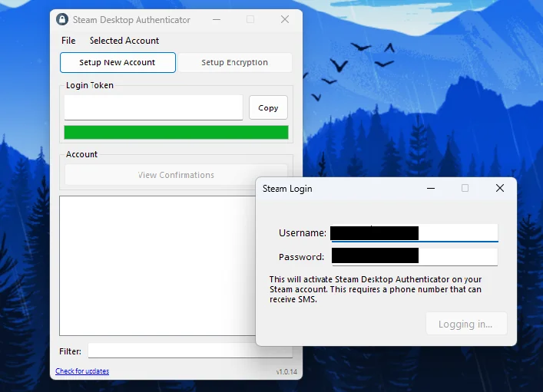
Task: Minimize the Steam Login window
Action: click(x=431, y=188)
